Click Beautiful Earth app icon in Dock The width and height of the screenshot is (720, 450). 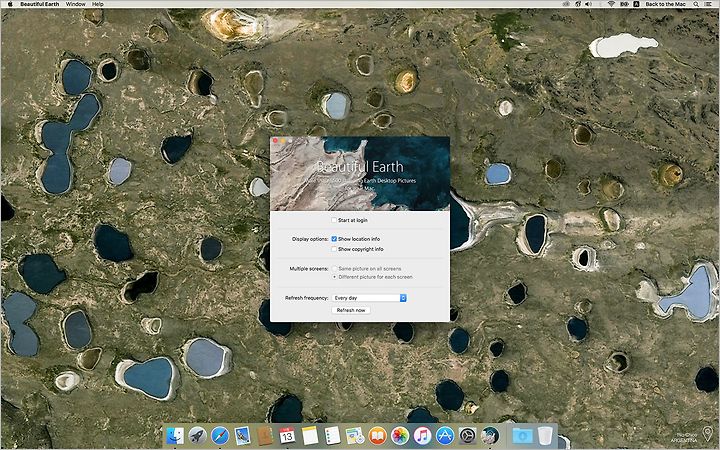490,435
